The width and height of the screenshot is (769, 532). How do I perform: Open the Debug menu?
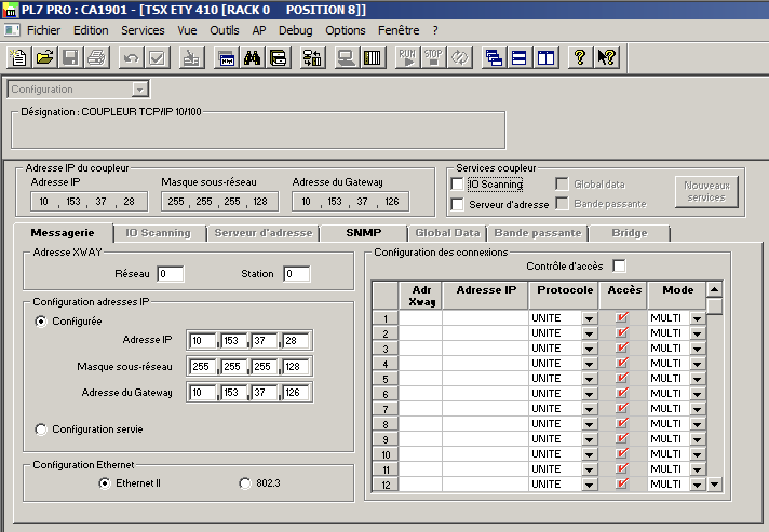click(295, 31)
